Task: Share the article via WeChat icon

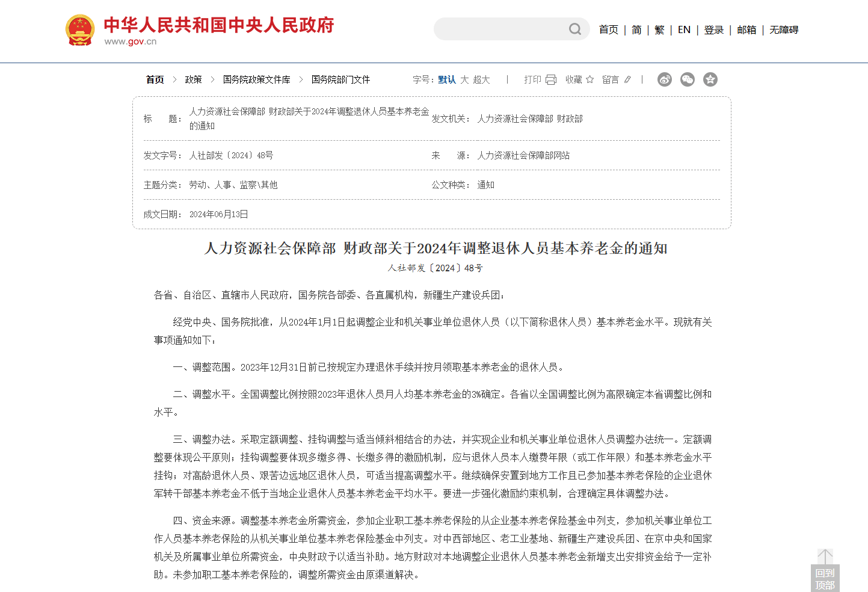Action: [x=687, y=79]
